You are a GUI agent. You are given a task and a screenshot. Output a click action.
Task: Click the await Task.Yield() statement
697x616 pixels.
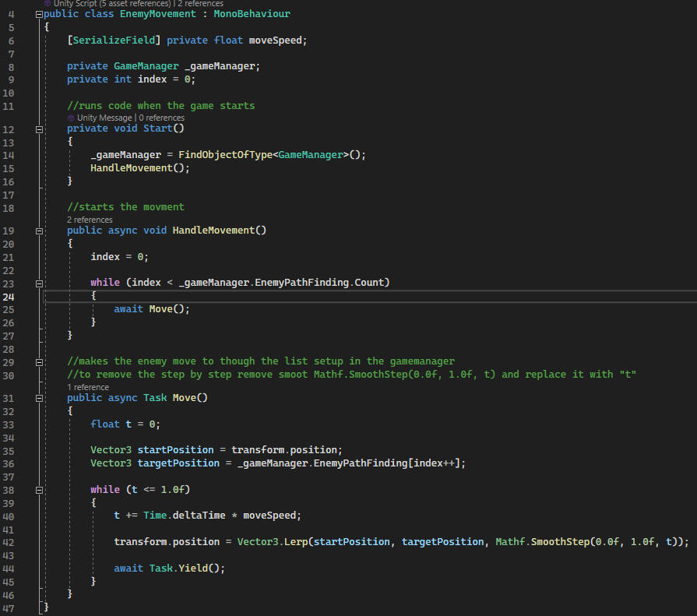(169, 568)
